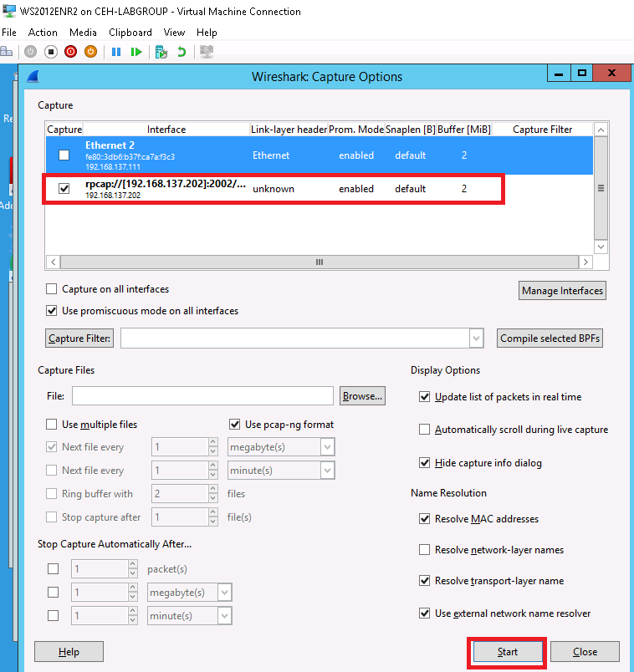634x672 pixels.
Task: Check the stop after packet(s) checkbox
Action: click(x=54, y=569)
